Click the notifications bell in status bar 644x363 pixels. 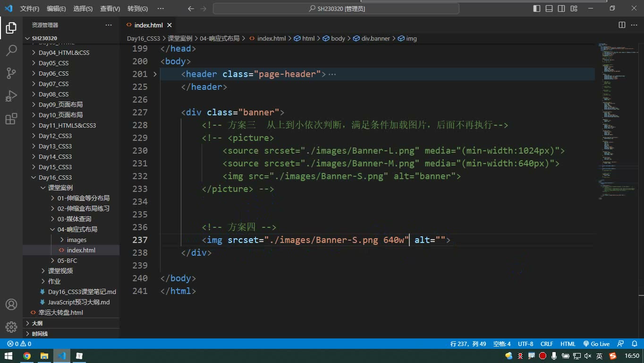click(634, 344)
